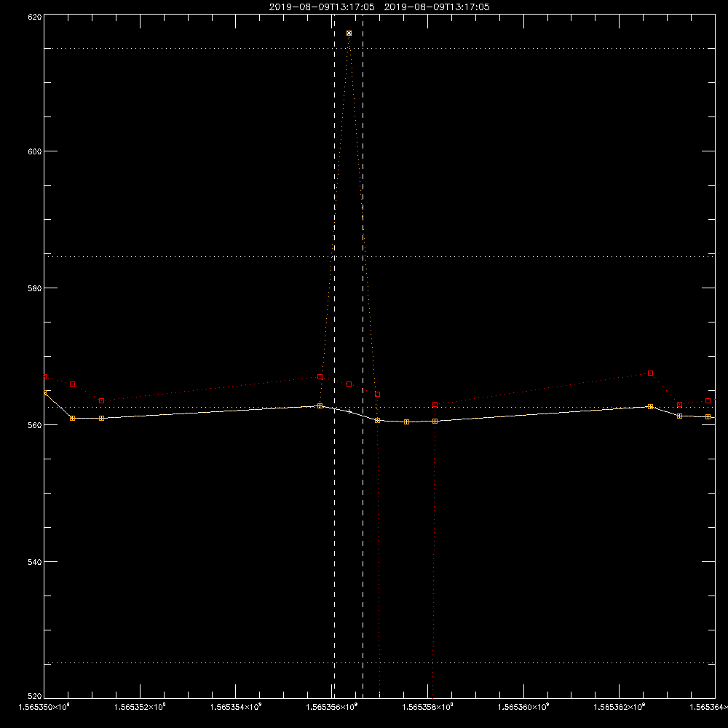Click the 540 y-axis label
Viewport: 728px width, 728px height.
35,562
